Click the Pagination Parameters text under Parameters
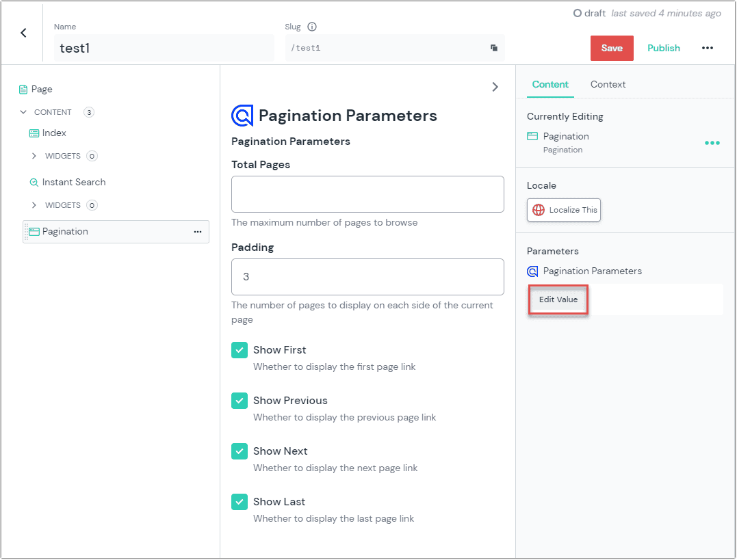The width and height of the screenshot is (737, 560). pos(592,271)
